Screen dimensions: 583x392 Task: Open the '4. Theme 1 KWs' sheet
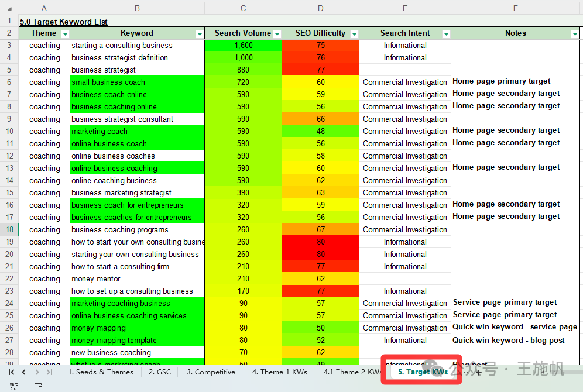280,372
